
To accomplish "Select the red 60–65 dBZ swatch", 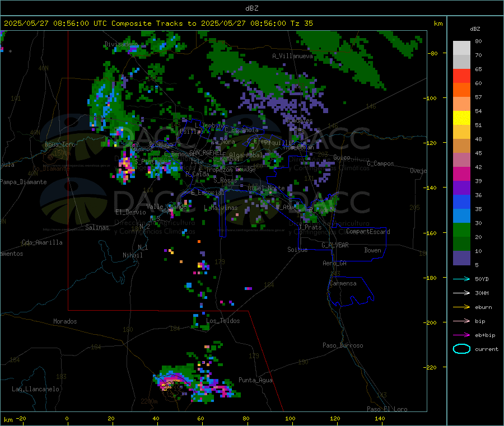I will [461, 76].
